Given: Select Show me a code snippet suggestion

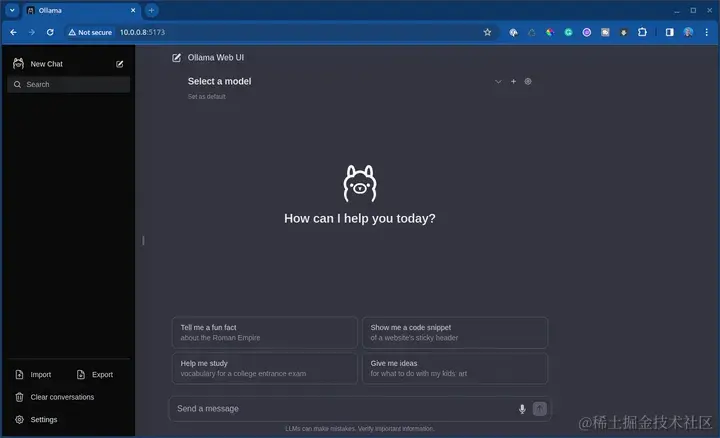Looking at the screenshot, I should click(x=455, y=332).
